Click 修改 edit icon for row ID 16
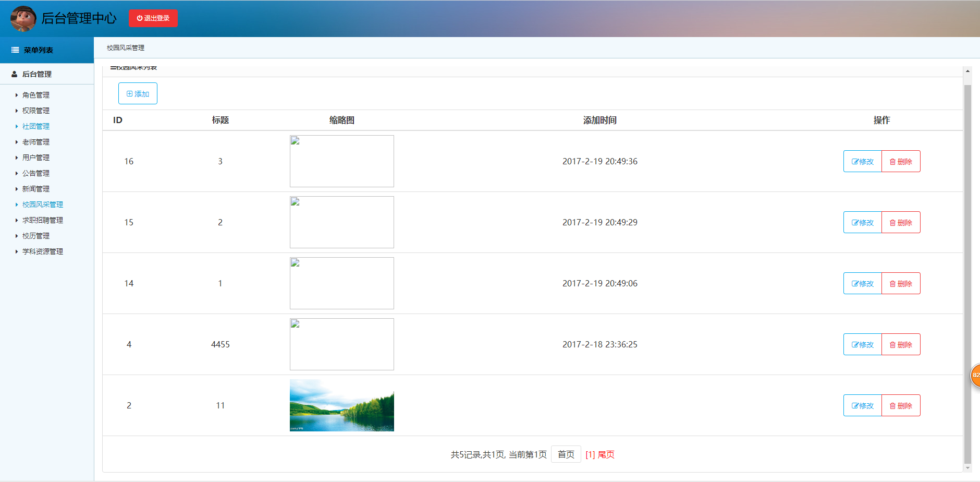 (855, 162)
